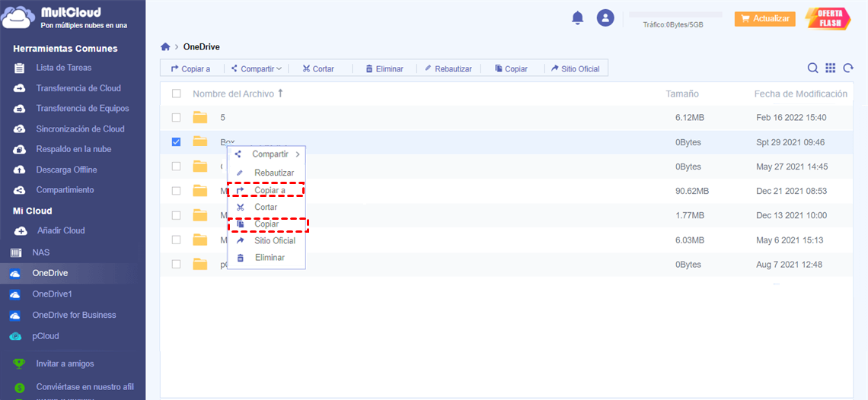Open folder named 5

222,117
